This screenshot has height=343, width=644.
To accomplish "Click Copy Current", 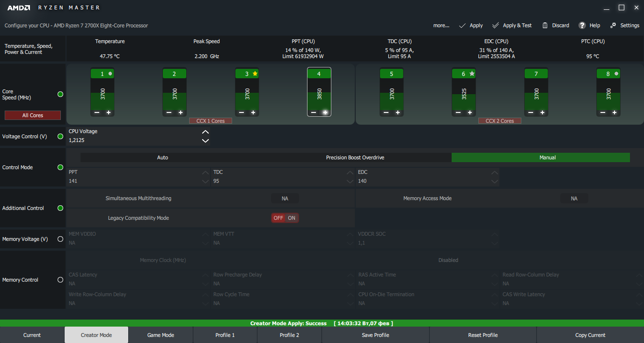I will pyautogui.click(x=590, y=335).
